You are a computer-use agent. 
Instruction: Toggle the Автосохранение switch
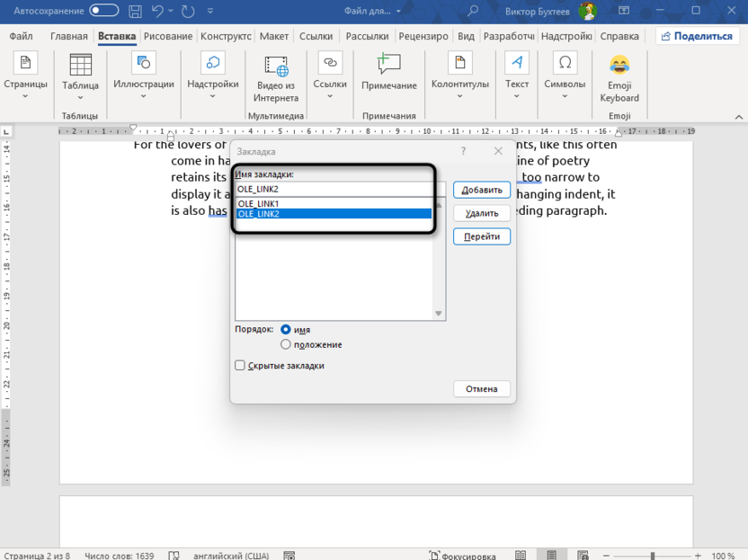click(104, 12)
